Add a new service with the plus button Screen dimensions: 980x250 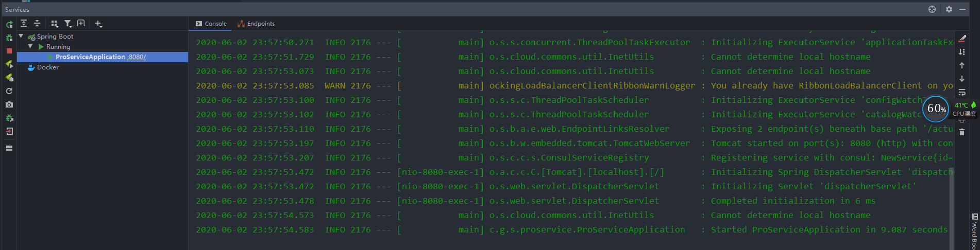(98, 24)
